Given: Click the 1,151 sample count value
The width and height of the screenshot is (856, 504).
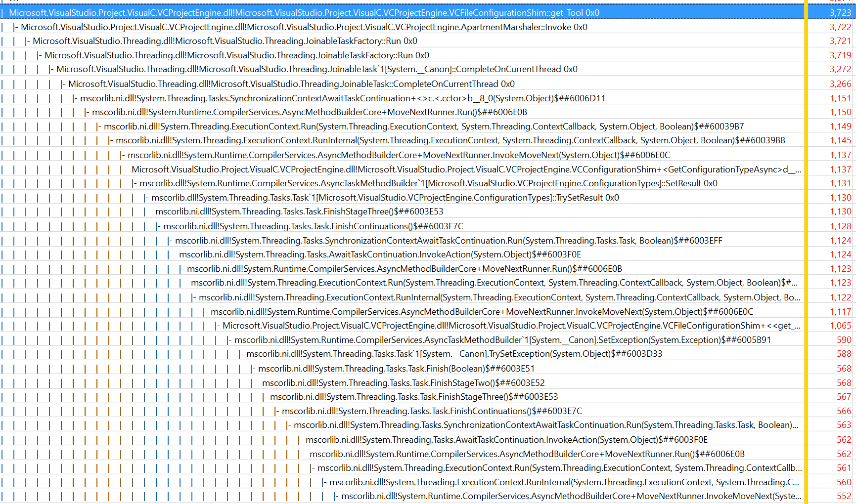Looking at the screenshot, I should [841, 98].
